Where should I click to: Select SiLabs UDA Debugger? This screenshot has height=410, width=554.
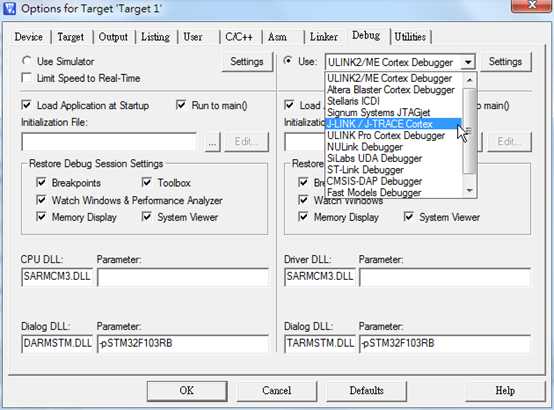point(375,158)
